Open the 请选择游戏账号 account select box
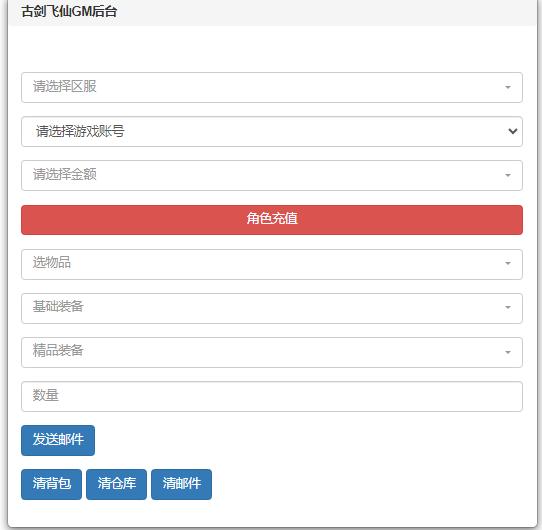The width and height of the screenshot is (542, 530). pos(272,131)
